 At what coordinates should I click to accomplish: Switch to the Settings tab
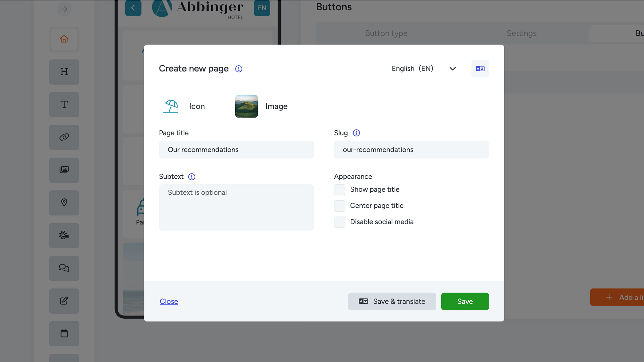(x=521, y=33)
